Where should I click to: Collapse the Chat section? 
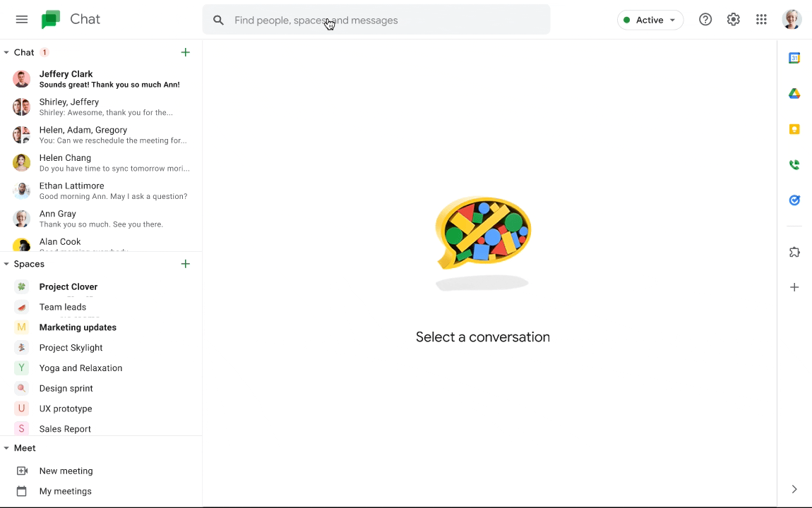click(6, 52)
